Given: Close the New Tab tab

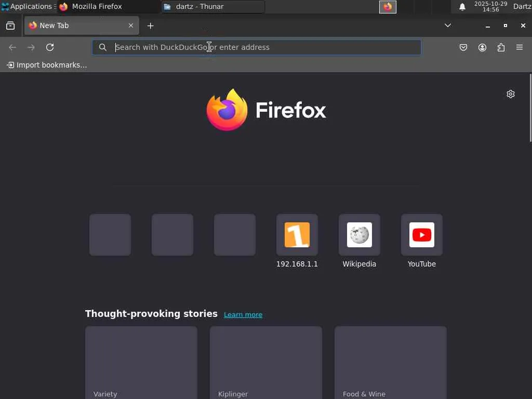Looking at the screenshot, I should pos(130,25).
